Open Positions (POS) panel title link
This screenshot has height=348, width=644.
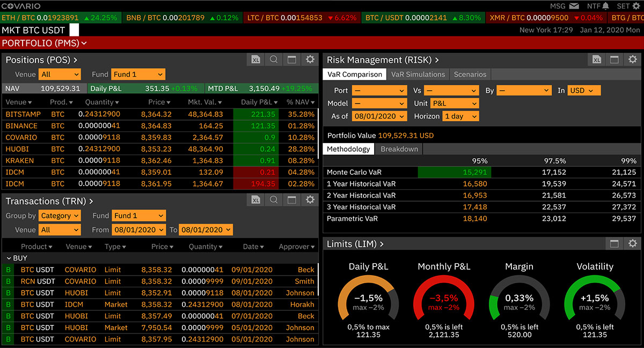tap(41, 60)
